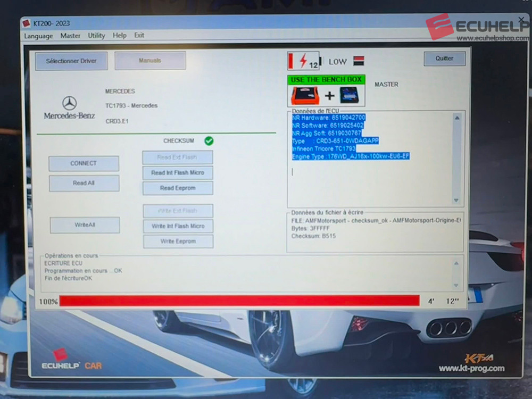Click the LOW voltage label
Screen dimensions: 532x399
pos(338,62)
